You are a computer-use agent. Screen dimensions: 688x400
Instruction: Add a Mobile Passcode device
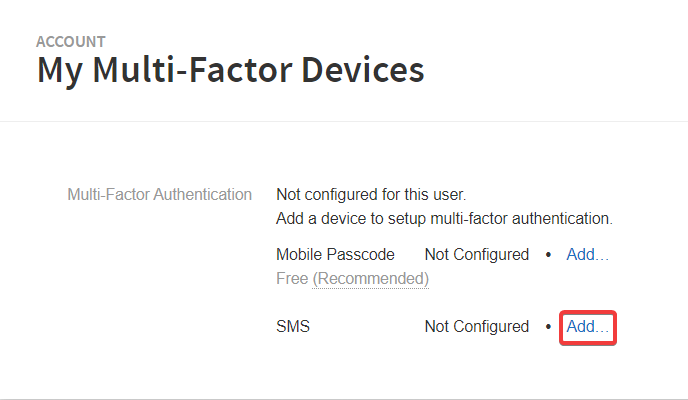click(588, 255)
